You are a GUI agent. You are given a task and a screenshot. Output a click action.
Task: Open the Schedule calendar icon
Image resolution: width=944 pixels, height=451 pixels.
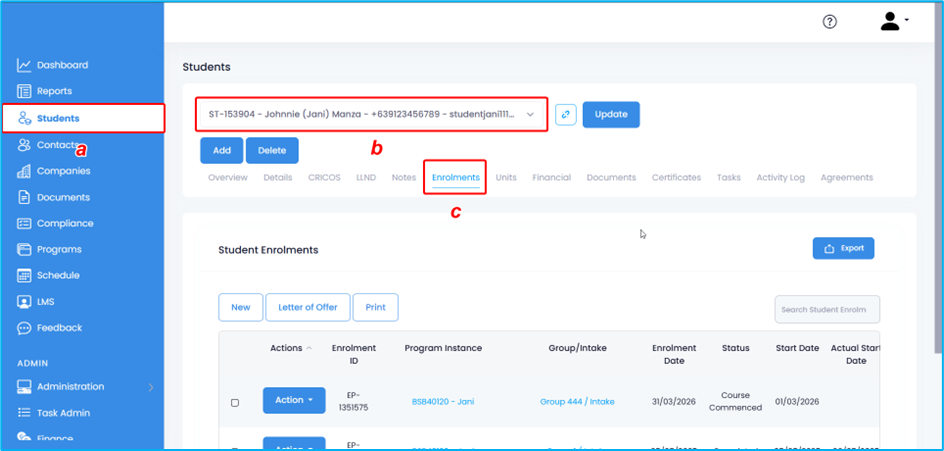(x=24, y=275)
